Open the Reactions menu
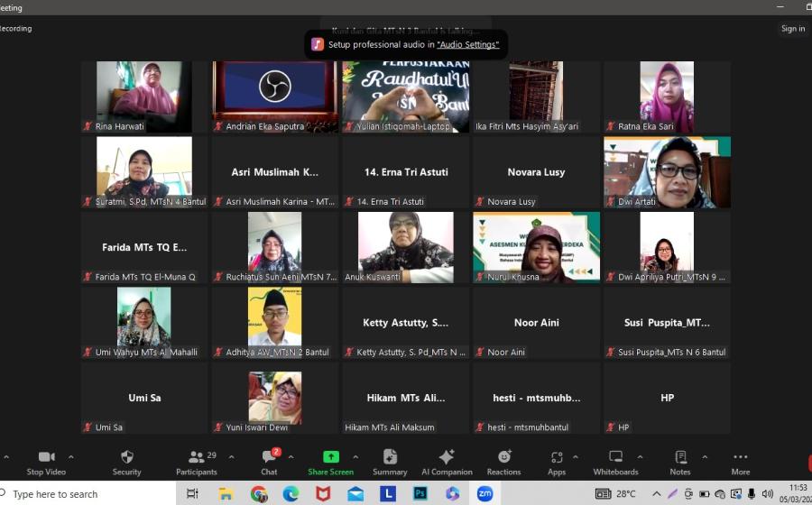The image size is (812, 505). point(503,458)
